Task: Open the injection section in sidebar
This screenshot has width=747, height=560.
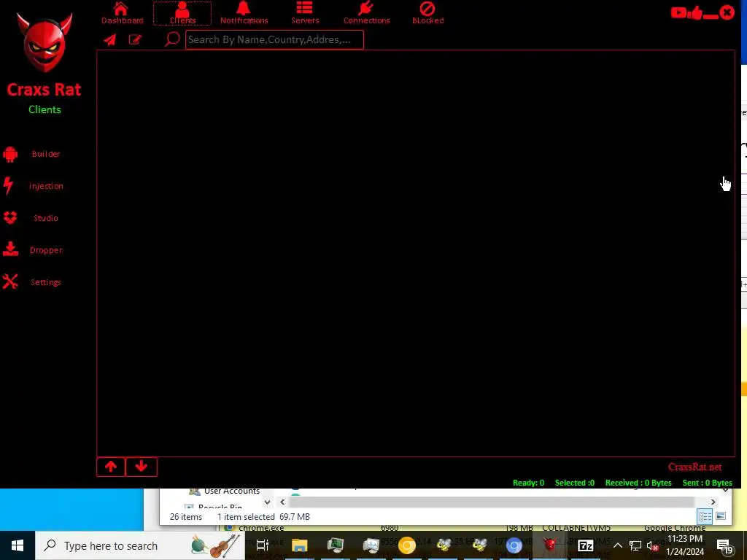Action: pos(32,186)
